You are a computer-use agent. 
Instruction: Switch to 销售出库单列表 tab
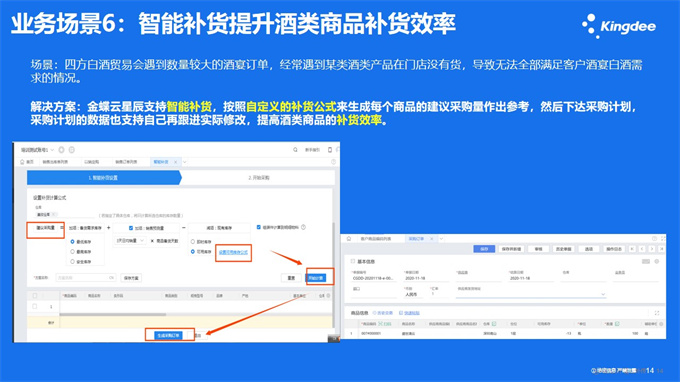tap(55, 162)
